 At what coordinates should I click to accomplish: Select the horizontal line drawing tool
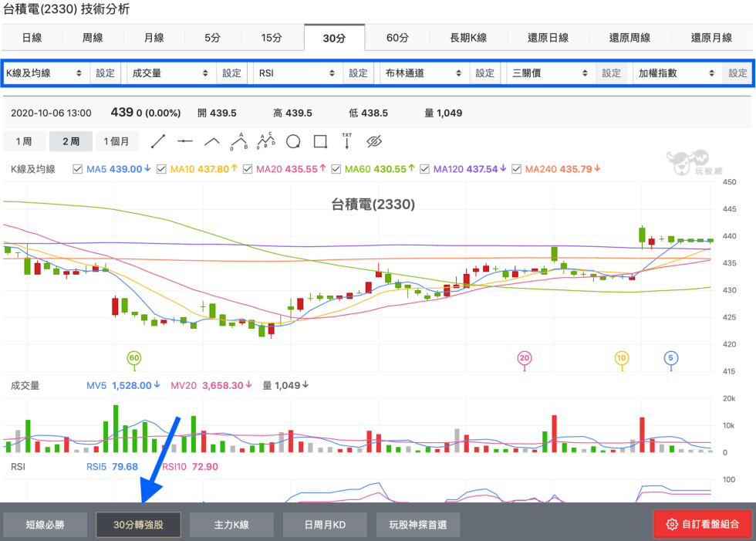coord(185,141)
